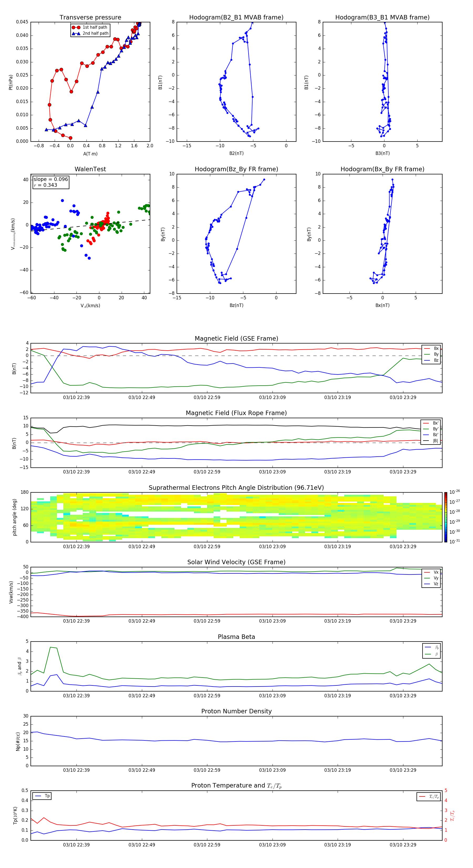473x868 pixels.
Task: Select the Vz legend entry
Action: (431, 584)
